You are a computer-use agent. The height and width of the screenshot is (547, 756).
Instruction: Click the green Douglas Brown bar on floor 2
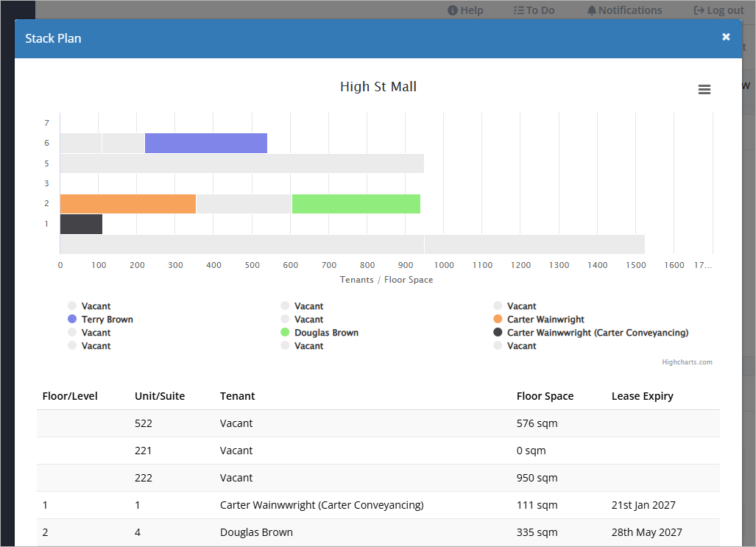pos(356,204)
